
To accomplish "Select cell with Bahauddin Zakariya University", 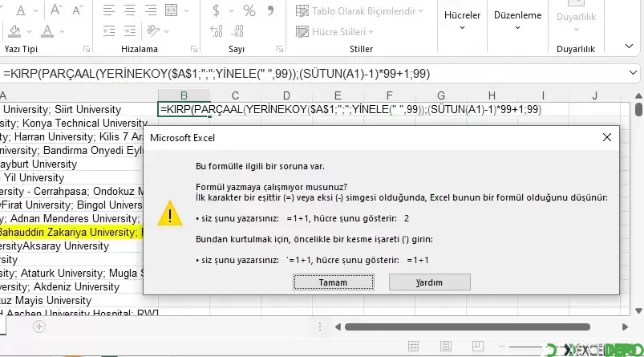I will (71, 232).
